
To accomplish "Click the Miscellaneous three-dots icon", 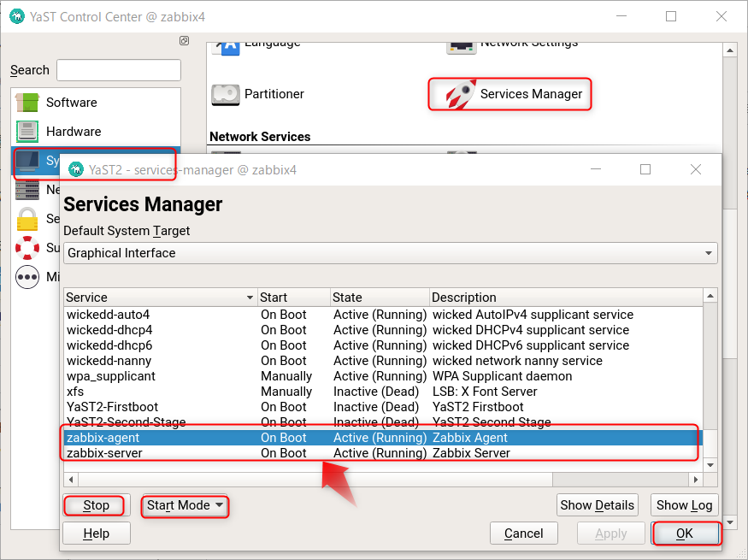I will click(x=27, y=277).
